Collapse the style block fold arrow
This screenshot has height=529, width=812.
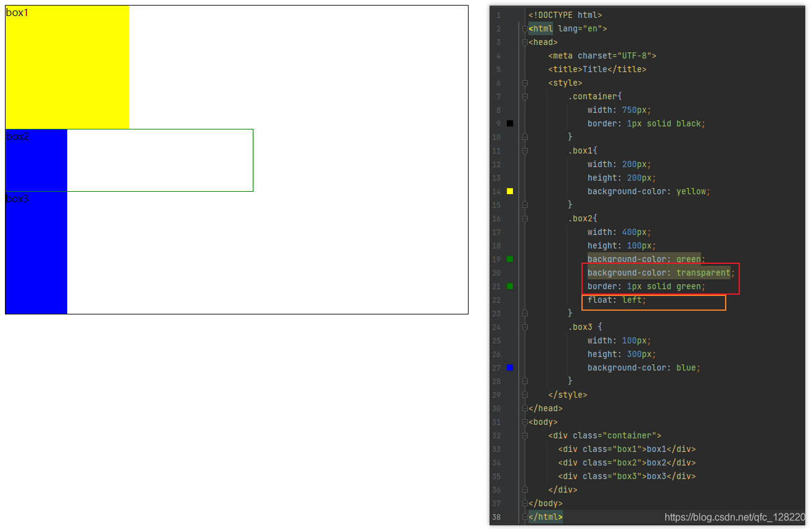(x=524, y=83)
